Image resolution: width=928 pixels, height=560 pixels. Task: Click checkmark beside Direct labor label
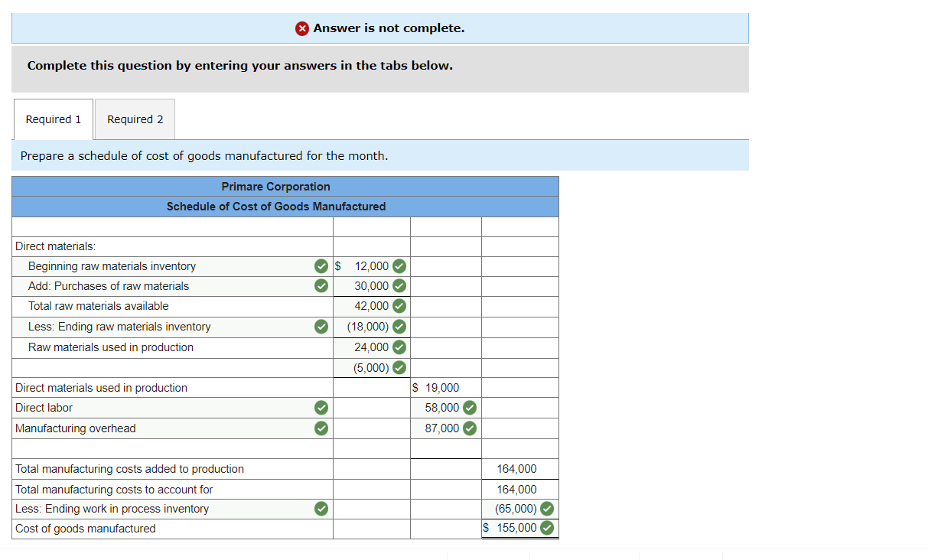(321, 408)
